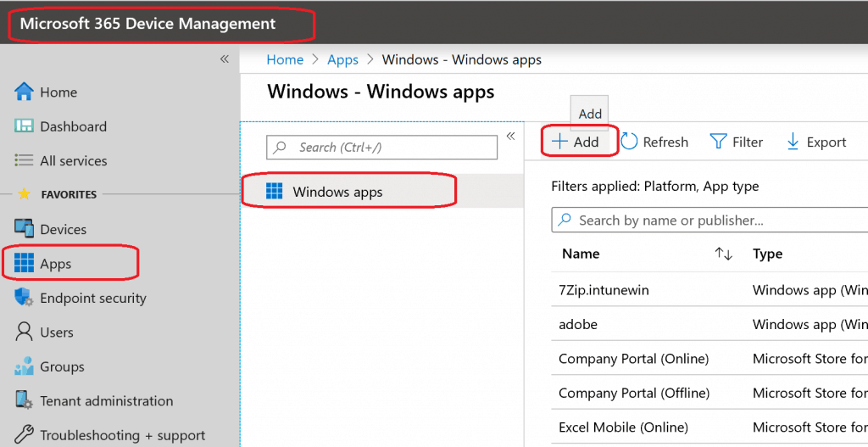Screen dimensions: 868x447
Task: Click Microsoft 365 Device Management title
Action: point(147,24)
